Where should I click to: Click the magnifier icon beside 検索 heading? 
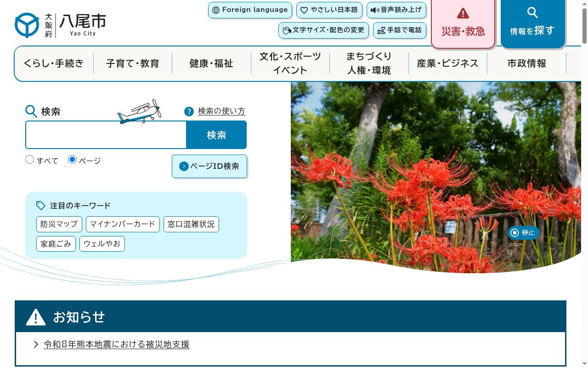tap(31, 111)
